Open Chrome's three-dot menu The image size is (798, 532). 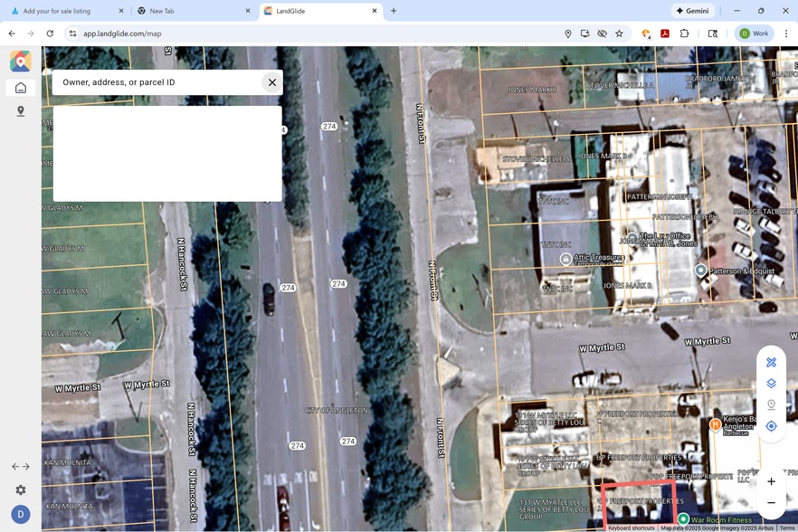[786, 33]
